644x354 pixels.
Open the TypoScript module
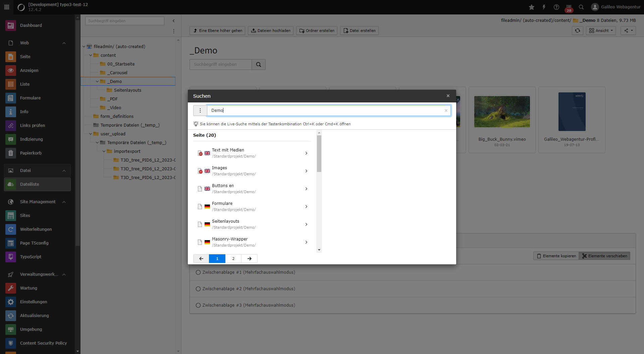[31, 257]
